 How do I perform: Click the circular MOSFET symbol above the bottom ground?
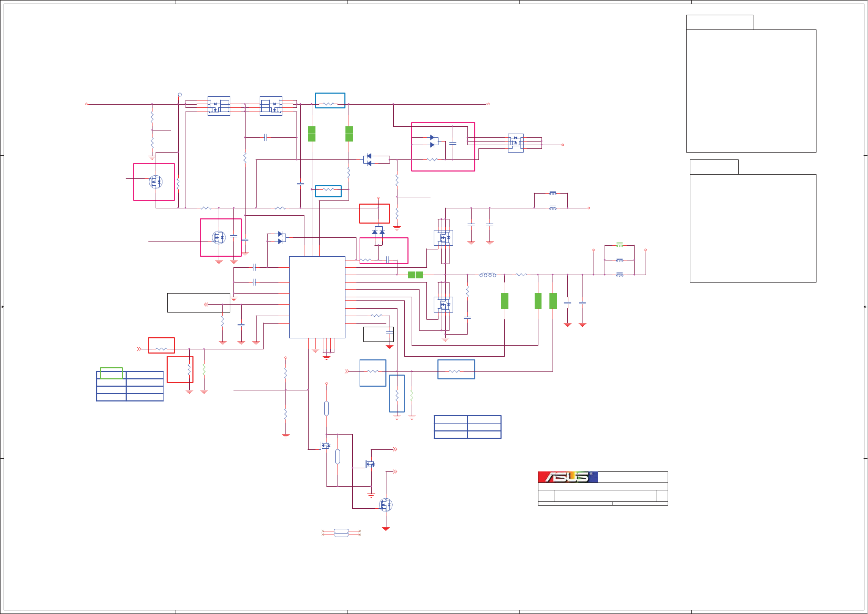tap(386, 505)
